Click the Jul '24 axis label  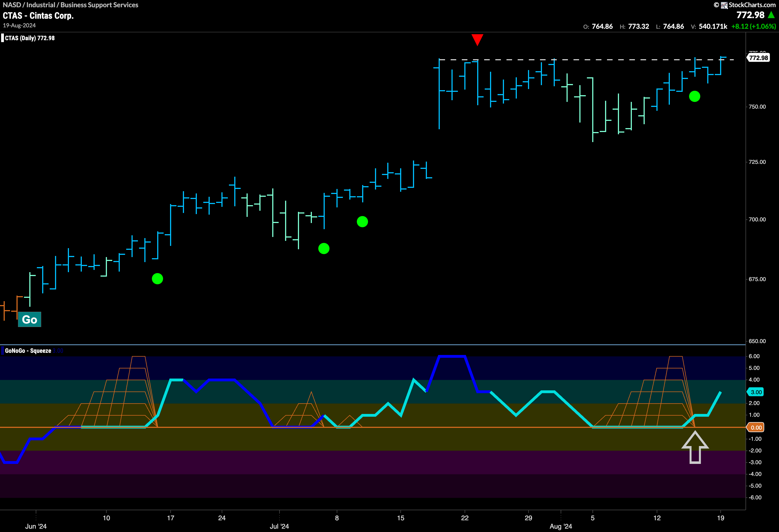(x=279, y=526)
